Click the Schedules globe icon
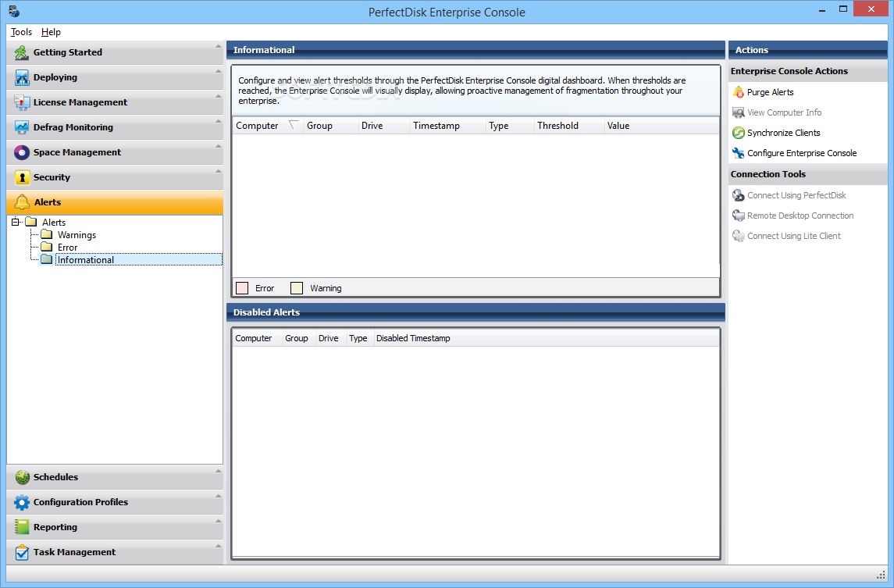894x588 pixels. [x=22, y=477]
